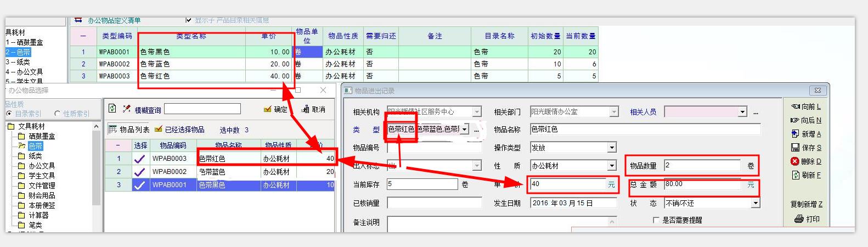Viewport: 868px width, 247px height.
Task: Click the 向后 (next record) button
Action: pyautogui.click(x=805, y=120)
